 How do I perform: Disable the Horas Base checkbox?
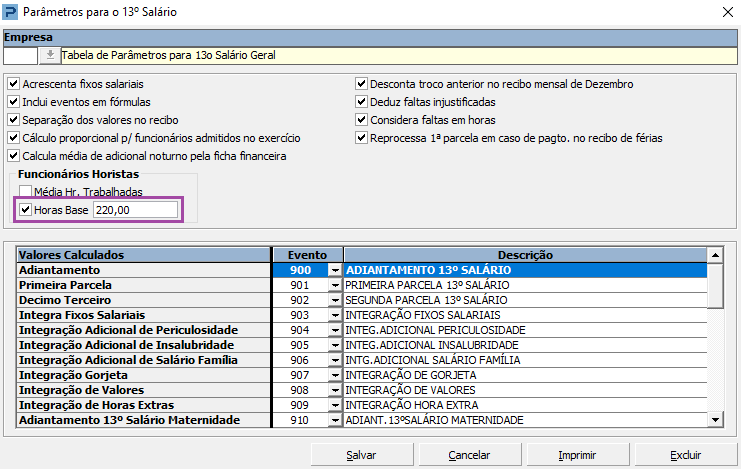coord(26,209)
